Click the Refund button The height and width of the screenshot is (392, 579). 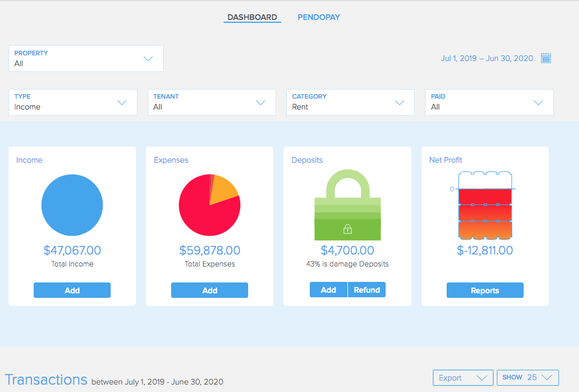[x=367, y=290]
